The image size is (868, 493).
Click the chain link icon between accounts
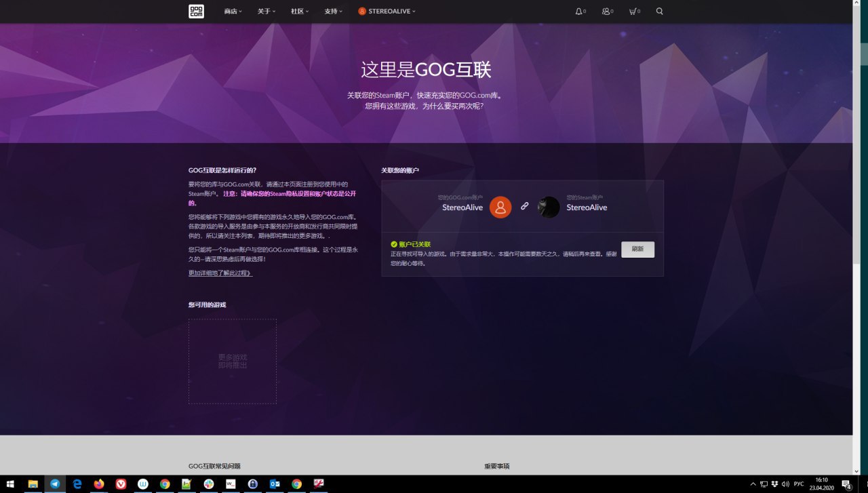[x=524, y=206]
